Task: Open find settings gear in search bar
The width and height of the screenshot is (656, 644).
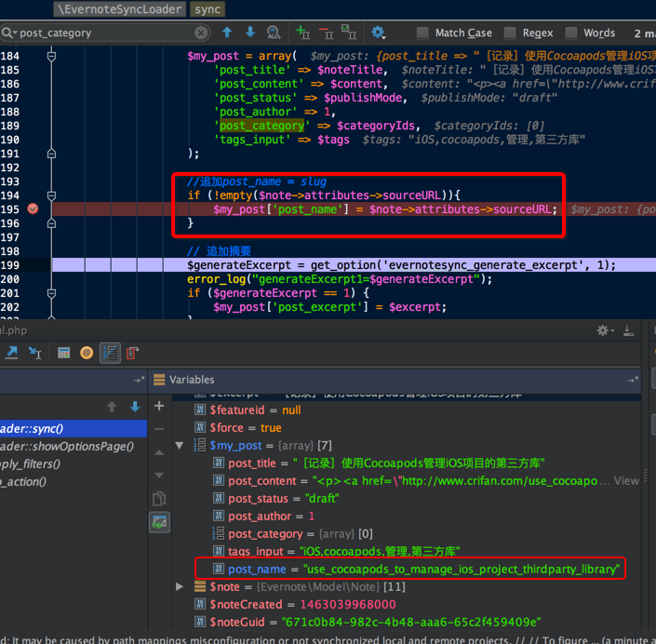Action: (378, 33)
